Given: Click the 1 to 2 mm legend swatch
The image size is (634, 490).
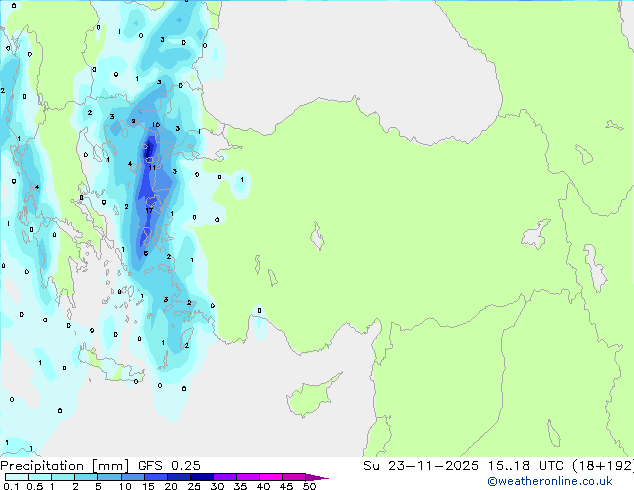Looking at the screenshot, I should (x=63, y=477).
